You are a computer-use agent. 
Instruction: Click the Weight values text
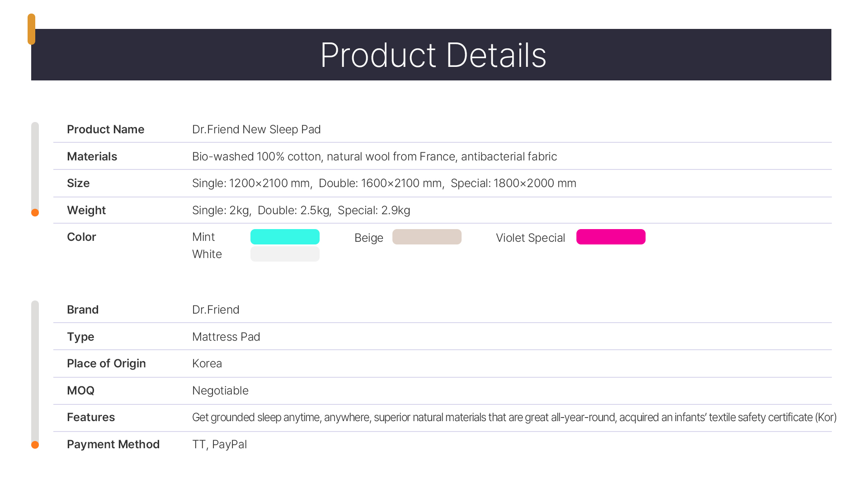tap(301, 210)
